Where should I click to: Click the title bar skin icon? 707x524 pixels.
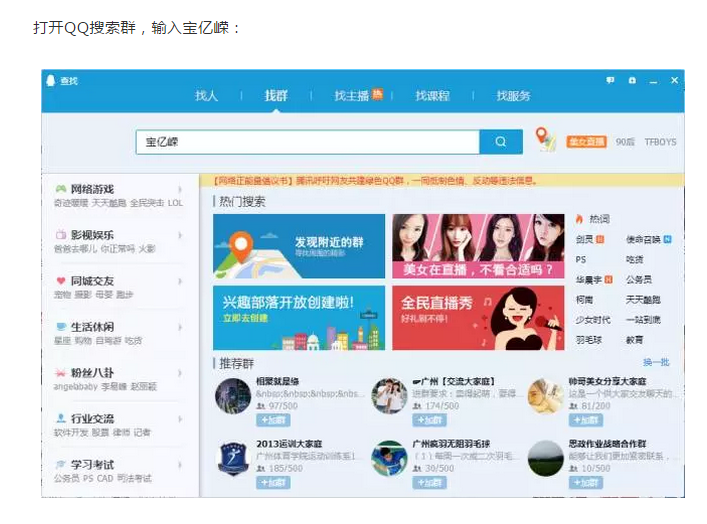tap(632, 80)
